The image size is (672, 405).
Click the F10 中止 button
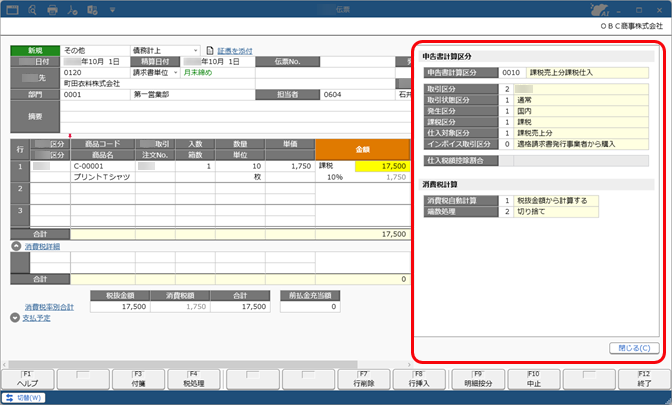(534, 379)
